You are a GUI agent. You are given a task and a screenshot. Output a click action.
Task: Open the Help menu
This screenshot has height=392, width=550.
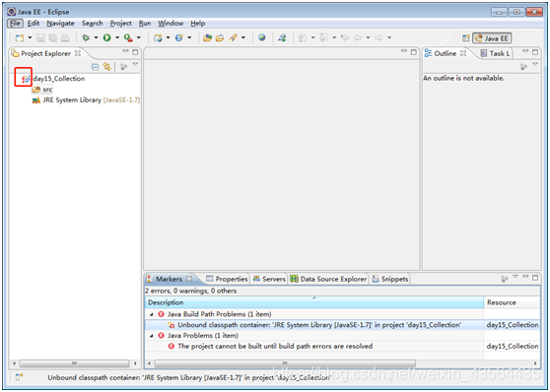click(198, 23)
